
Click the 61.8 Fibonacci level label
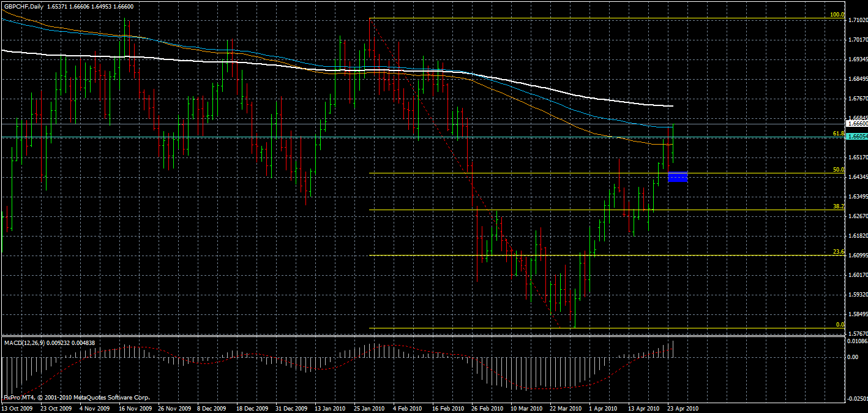(x=839, y=133)
